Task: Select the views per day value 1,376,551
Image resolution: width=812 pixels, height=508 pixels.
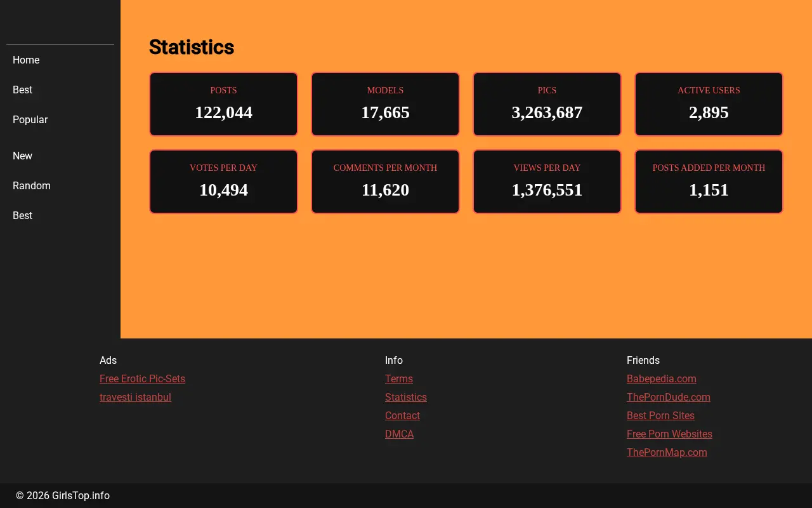Action: (547, 190)
